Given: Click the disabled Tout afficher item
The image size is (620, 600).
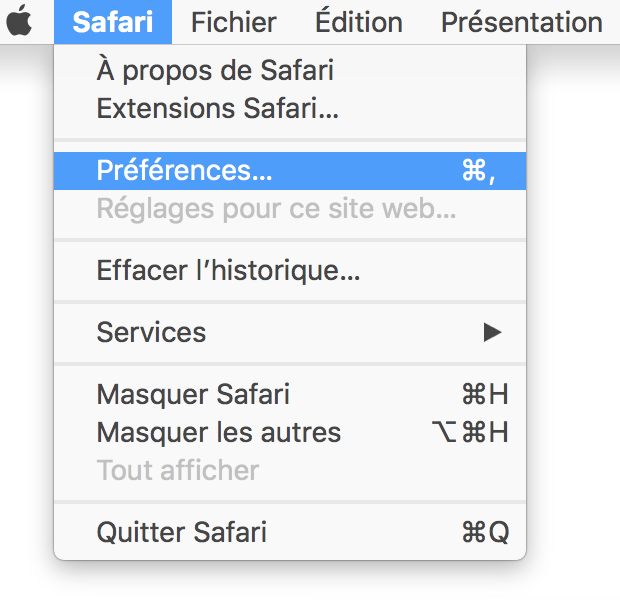Looking at the screenshot, I should [x=177, y=470].
